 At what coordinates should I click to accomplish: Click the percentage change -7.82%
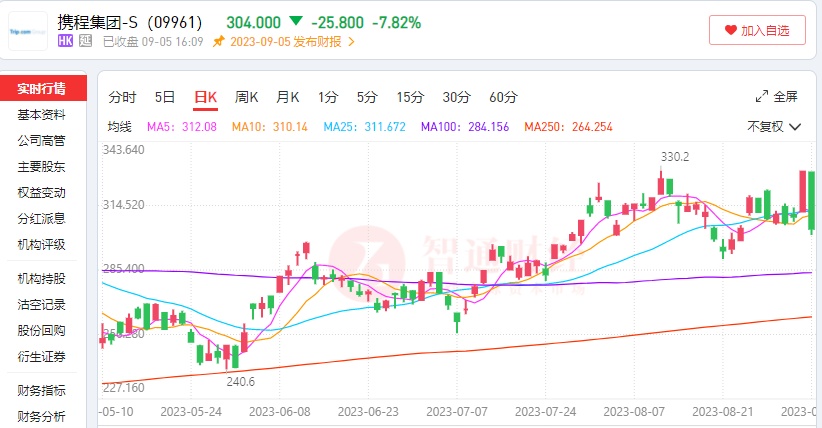pos(397,23)
